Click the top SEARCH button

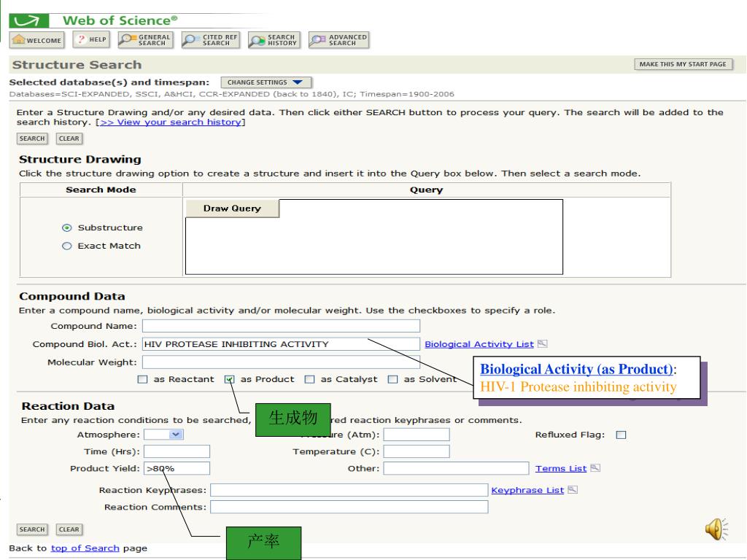pos(32,139)
